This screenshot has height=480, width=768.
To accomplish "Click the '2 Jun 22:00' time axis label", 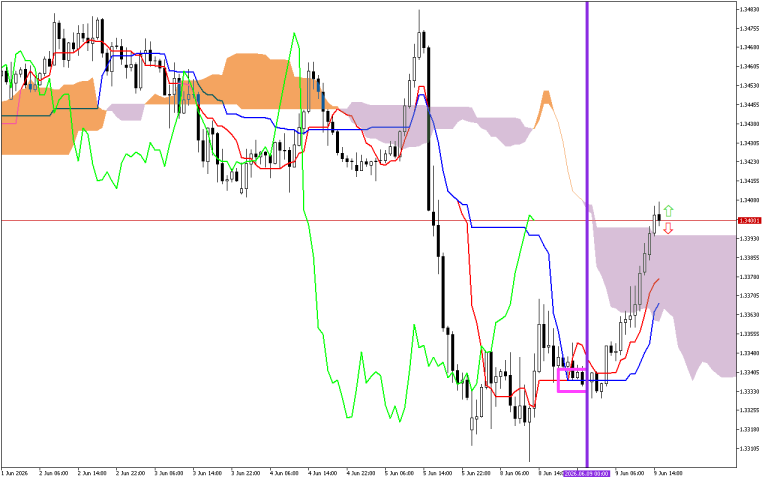I will tap(130, 474).
